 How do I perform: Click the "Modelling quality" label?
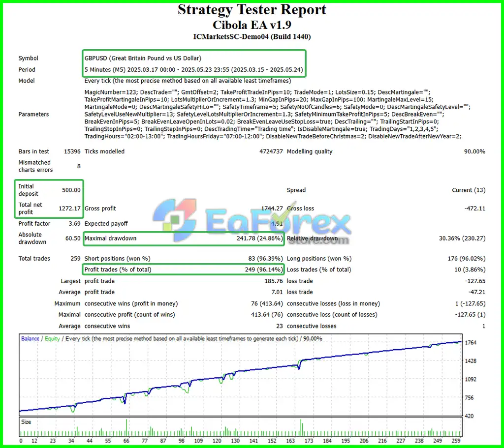click(x=310, y=151)
